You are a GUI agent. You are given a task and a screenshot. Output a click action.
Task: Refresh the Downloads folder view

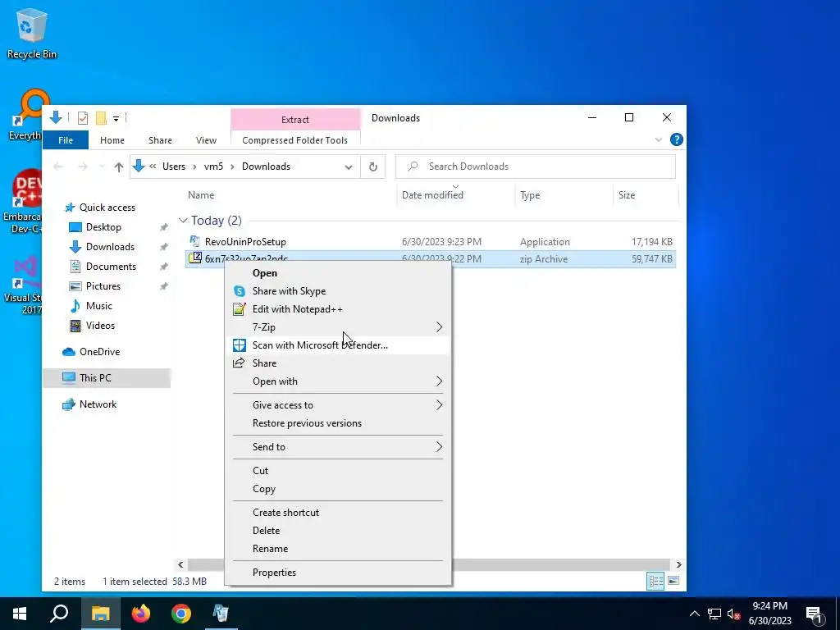373,167
